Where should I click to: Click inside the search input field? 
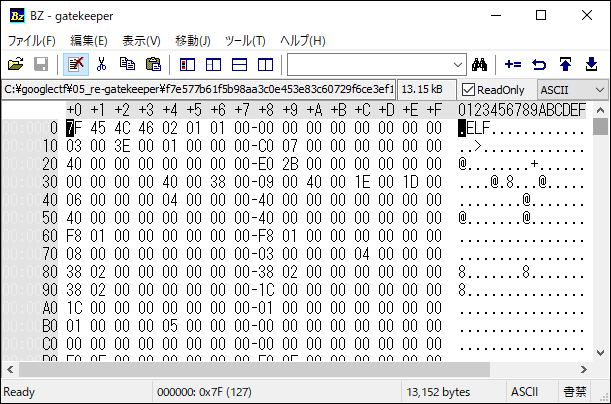pos(369,65)
